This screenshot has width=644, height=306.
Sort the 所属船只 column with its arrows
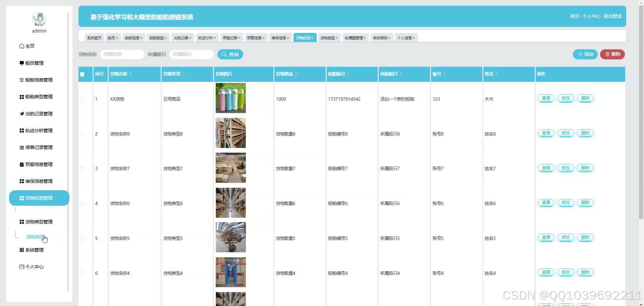coord(401,74)
